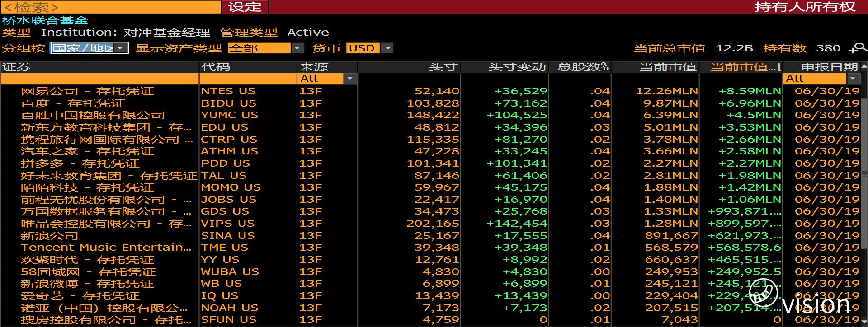Click the market value change +3.53MLN

750,127
